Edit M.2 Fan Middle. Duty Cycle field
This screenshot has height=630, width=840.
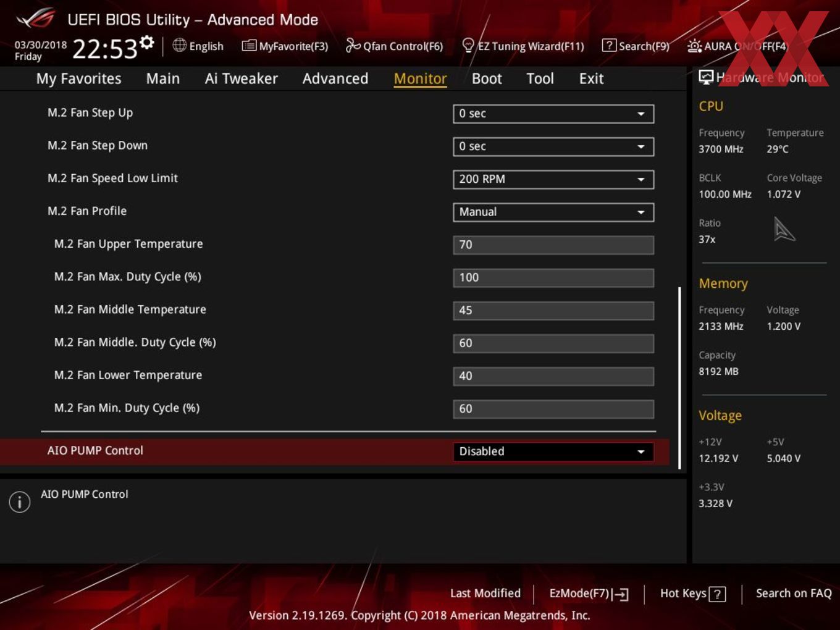tap(553, 343)
